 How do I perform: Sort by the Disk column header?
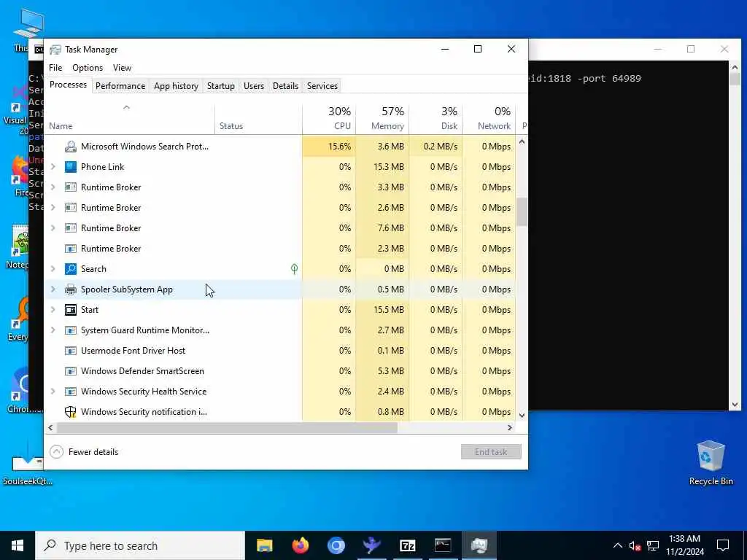[436, 119]
